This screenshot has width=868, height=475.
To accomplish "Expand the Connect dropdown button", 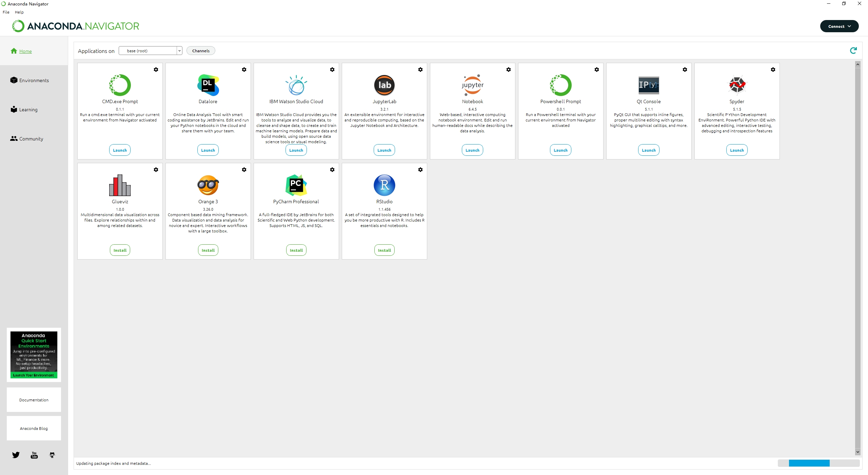I will pos(839,26).
